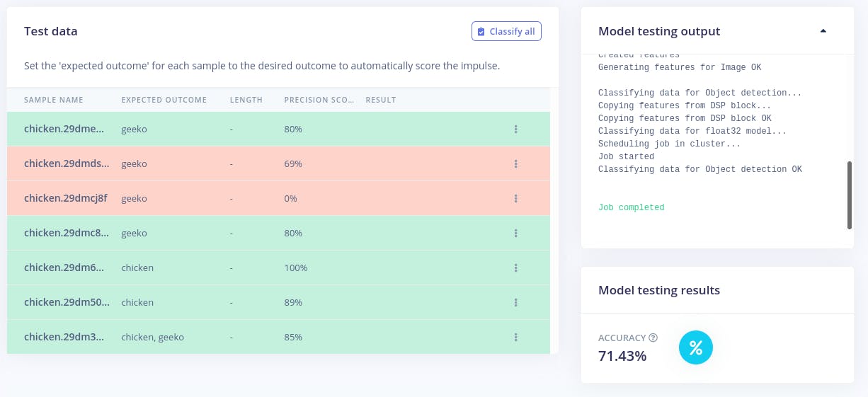Select the chicken.29dmcj8f sample row
868x397 pixels.
pos(66,199)
